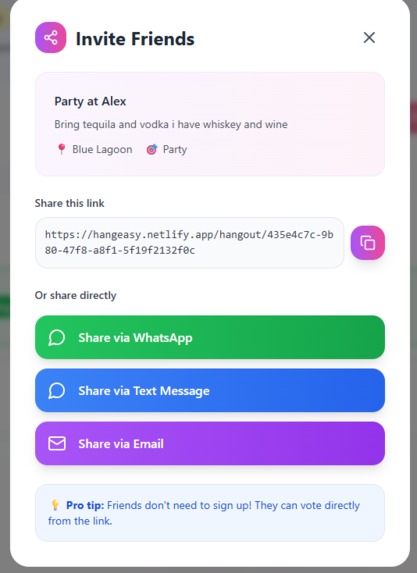The height and width of the screenshot is (573, 417).
Task: Click the Party at Alex title
Action: [x=90, y=101]
